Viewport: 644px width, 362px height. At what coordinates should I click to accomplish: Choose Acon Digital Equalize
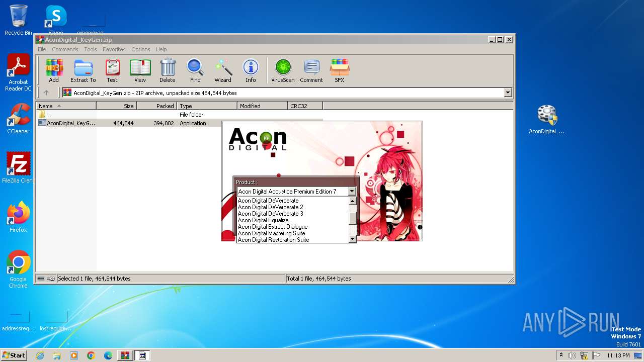click(292, 220)
